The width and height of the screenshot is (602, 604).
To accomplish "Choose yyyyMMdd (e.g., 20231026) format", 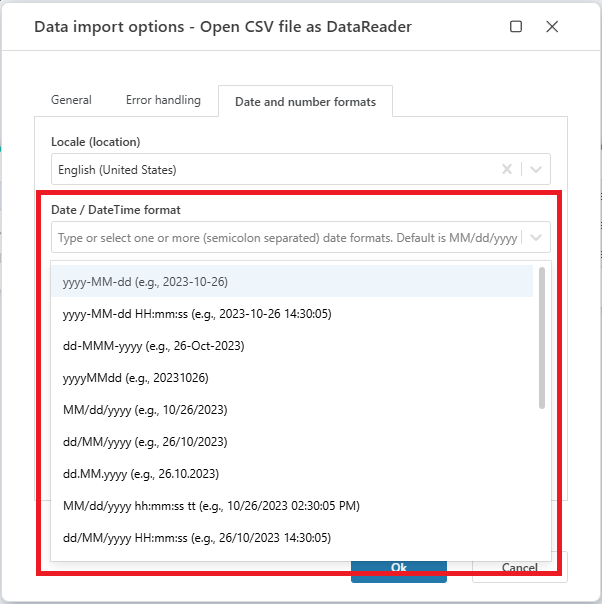I will (292, 378).
